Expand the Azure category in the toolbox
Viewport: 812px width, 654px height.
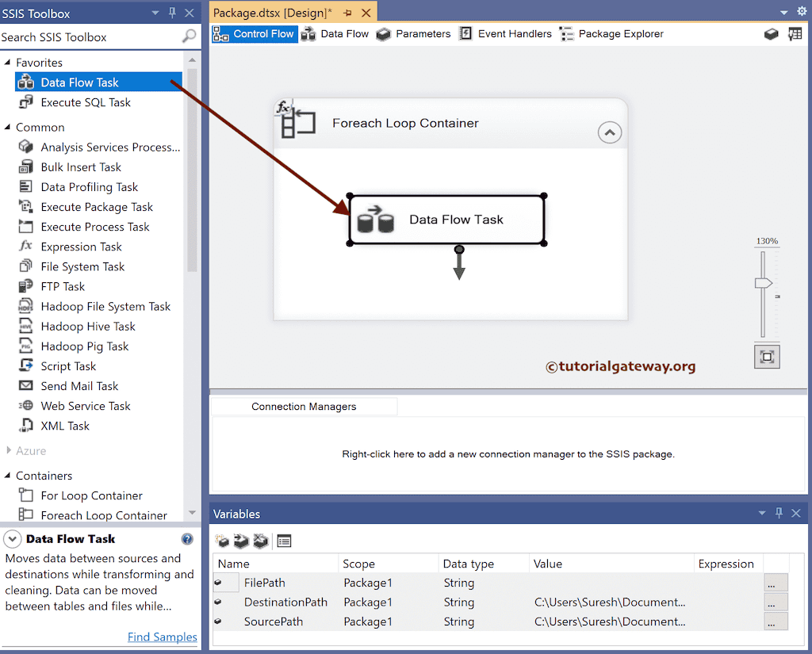[x=10, y=450]
